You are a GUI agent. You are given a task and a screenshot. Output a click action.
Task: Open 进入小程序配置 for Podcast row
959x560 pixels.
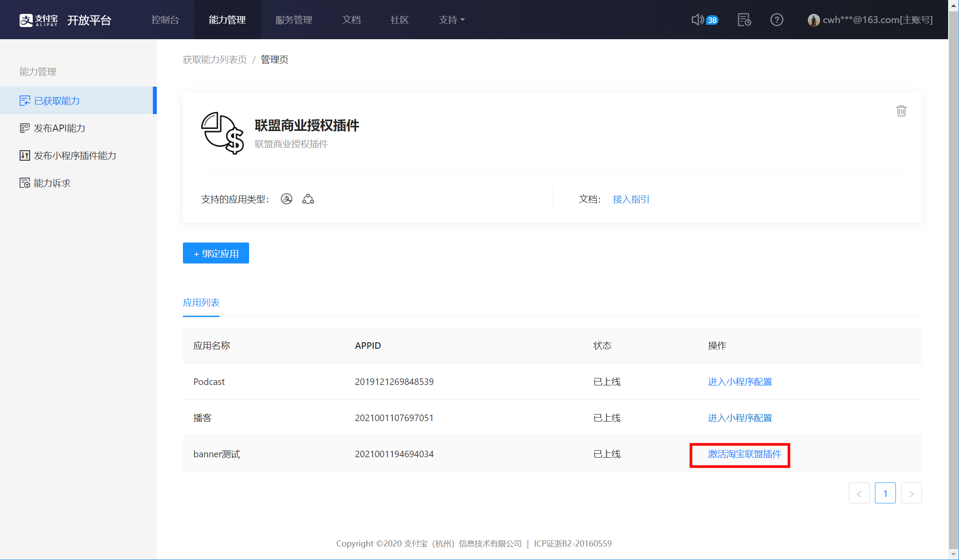click(x=740, y=382)
